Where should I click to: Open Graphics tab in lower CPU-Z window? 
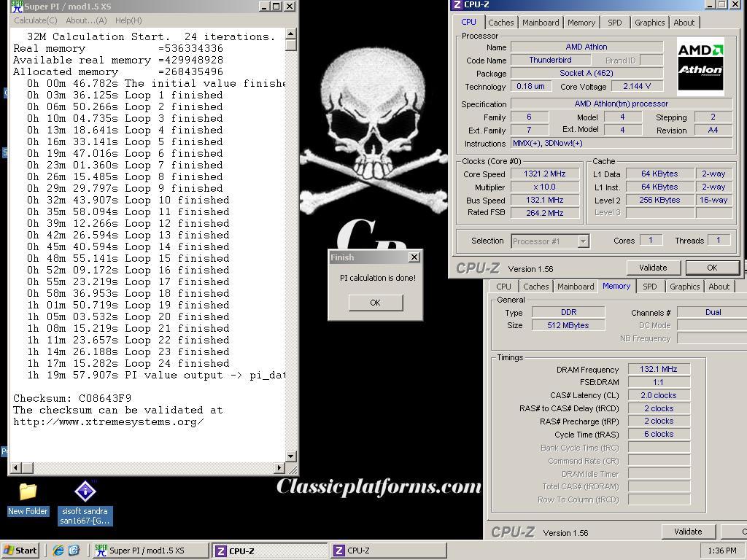(684, 286)
